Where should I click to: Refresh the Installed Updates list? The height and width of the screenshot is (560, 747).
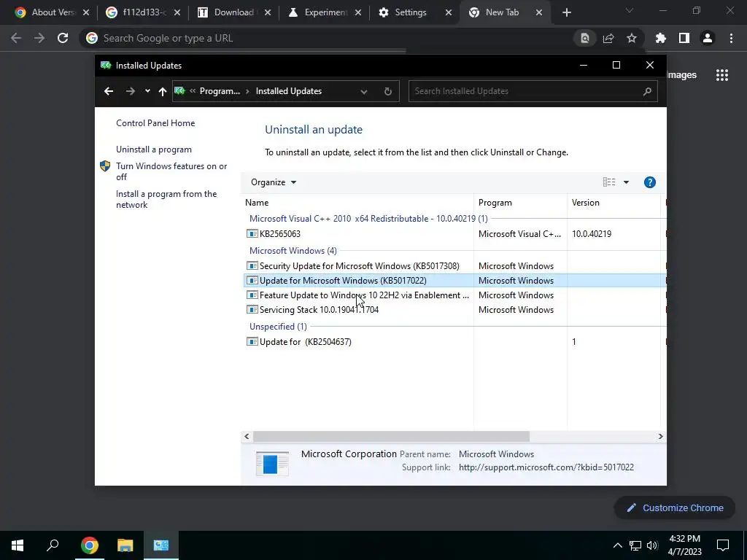(388, 91)
